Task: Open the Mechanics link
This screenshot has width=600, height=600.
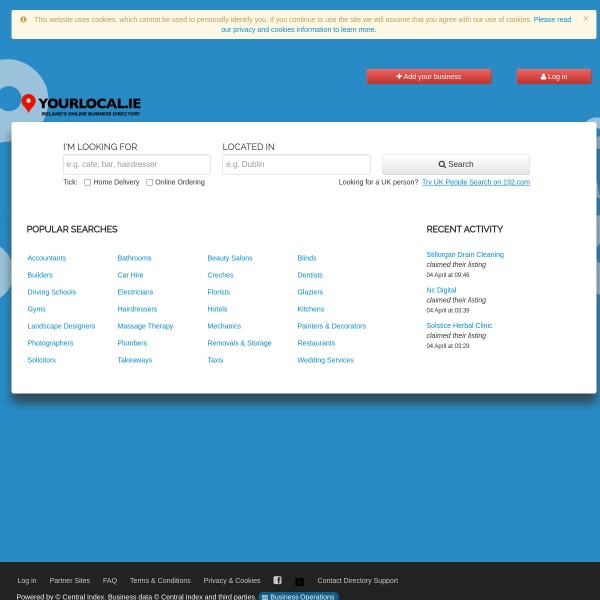Action: click(224, 326)
